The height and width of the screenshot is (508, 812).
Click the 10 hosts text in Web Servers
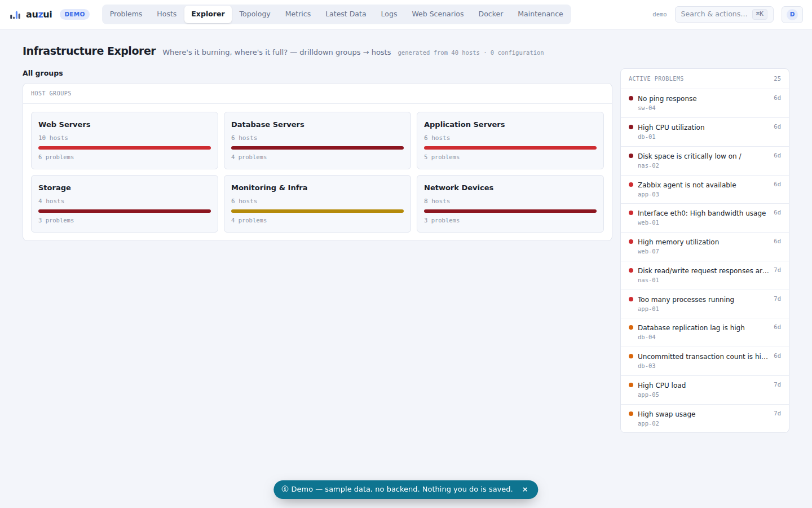pyautogui.click(x=53, y=138)
